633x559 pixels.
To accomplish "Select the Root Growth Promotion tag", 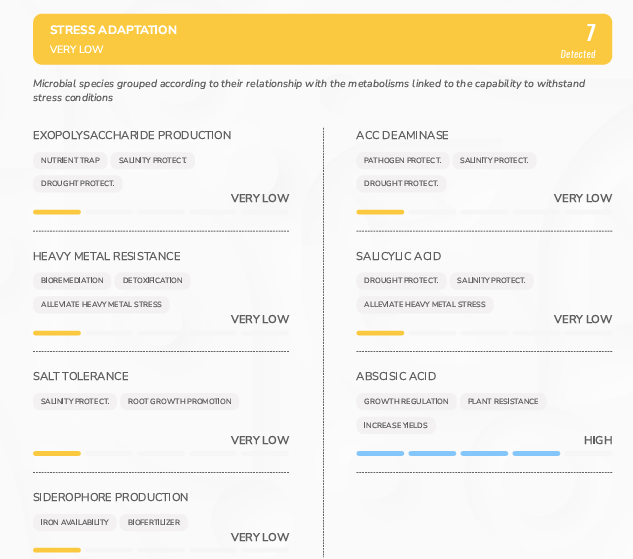I will (179, 402).
